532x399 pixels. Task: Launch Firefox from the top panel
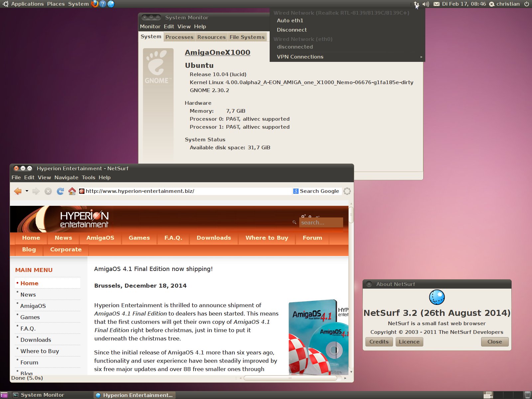[x=95, y=4]
